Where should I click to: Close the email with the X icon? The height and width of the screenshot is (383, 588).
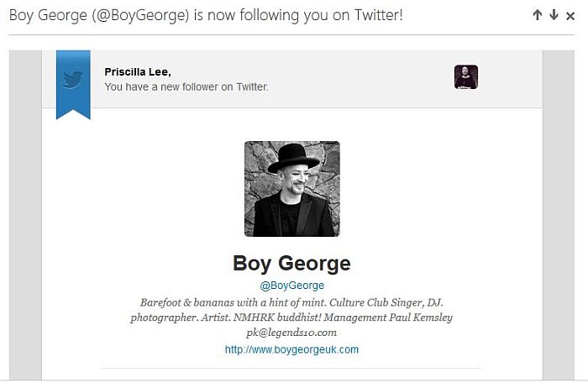coord(570,16)
